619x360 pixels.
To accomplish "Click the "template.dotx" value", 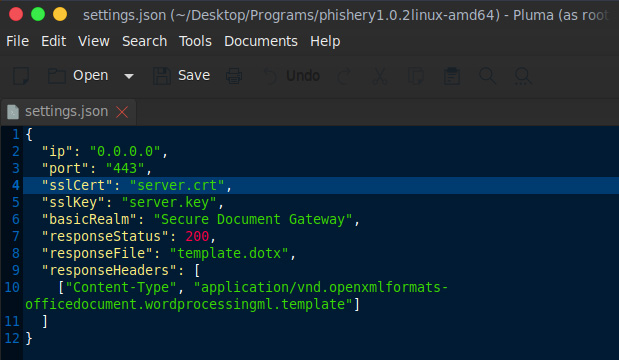I will [x=229, y=253].
